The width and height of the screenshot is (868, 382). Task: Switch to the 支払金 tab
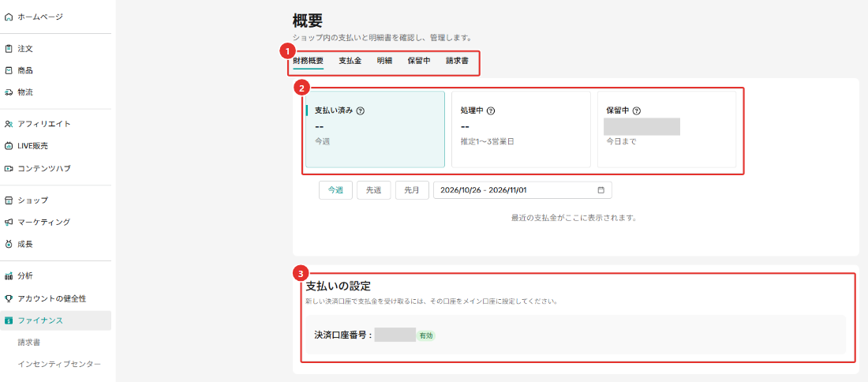pos(350,61)
